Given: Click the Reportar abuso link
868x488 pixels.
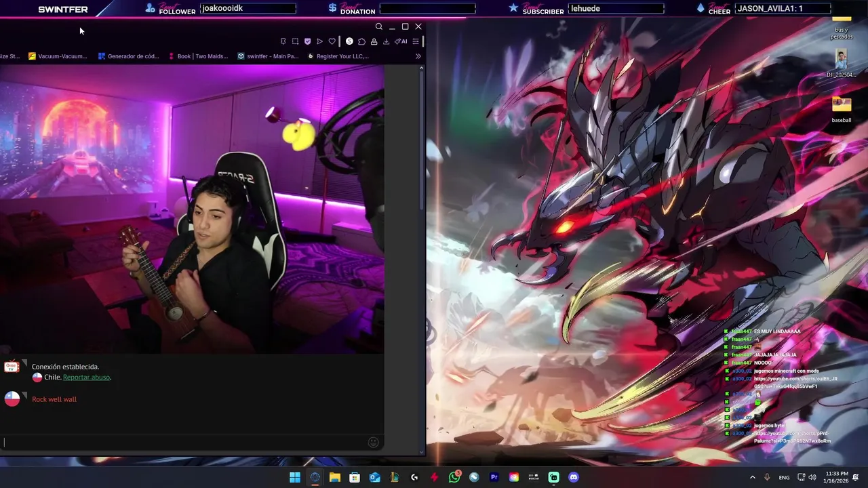Looking at the screenshot, I should tap(86, 377).
